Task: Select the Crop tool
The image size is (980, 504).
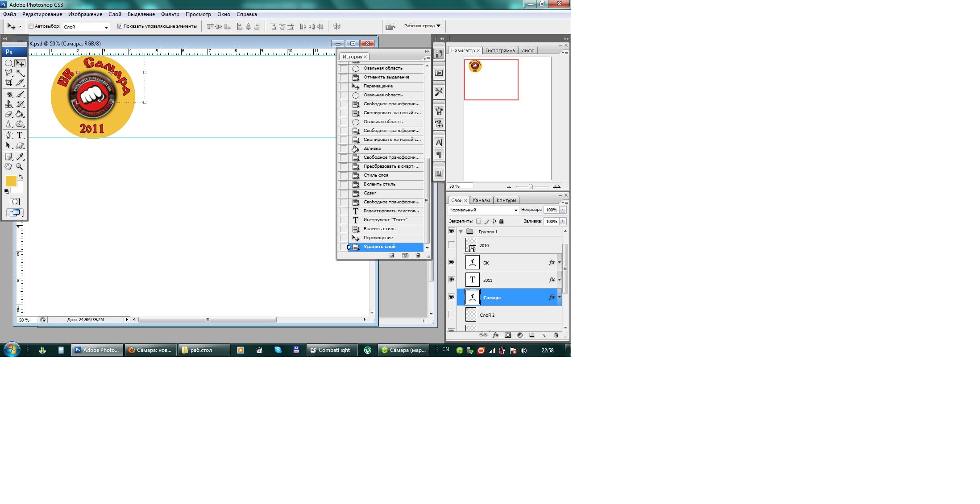Action: [x=8, y=83]
